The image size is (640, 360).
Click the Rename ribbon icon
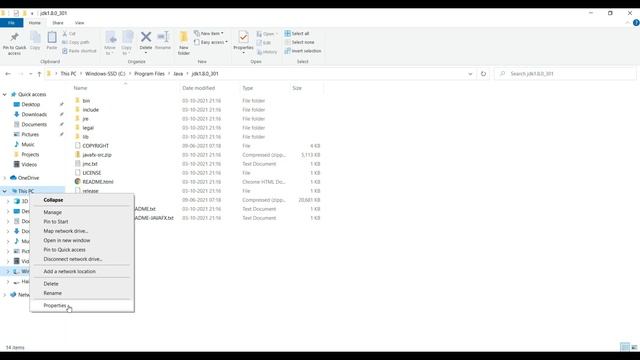163,41
